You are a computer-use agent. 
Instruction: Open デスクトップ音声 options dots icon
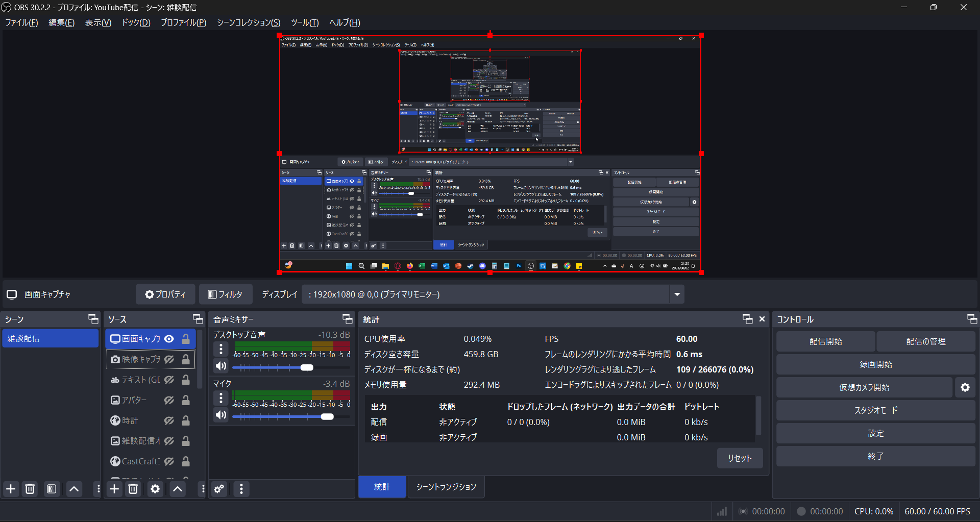[x=221, y=349]
